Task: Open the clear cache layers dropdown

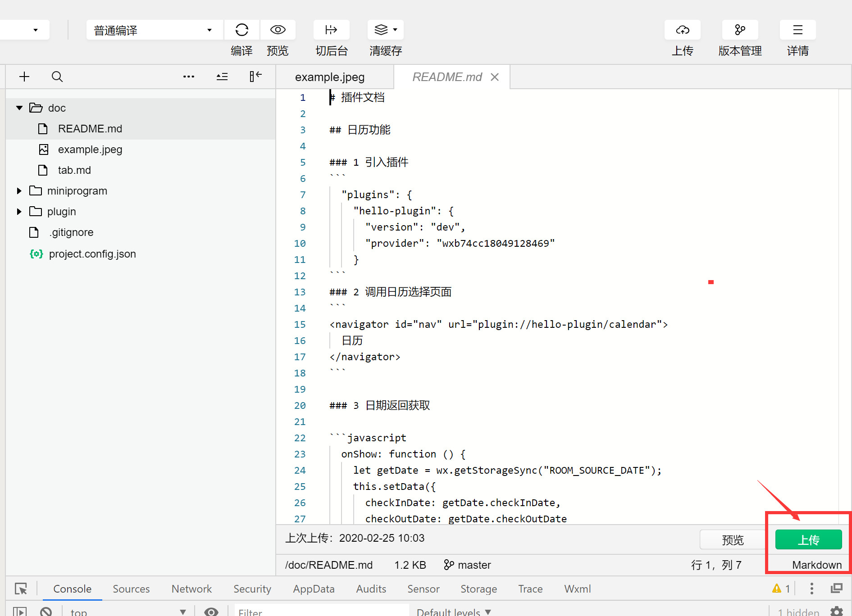Action: click(x=386, y=30)
